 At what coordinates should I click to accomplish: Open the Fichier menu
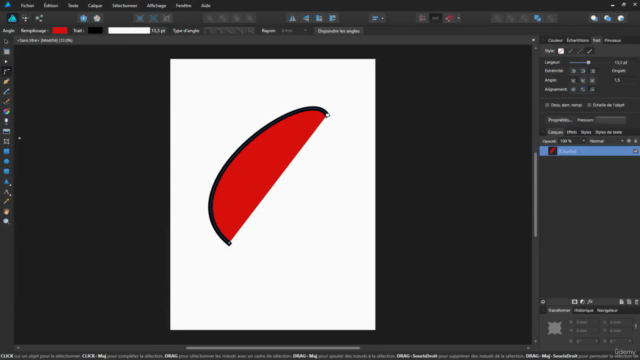(27, 6)
